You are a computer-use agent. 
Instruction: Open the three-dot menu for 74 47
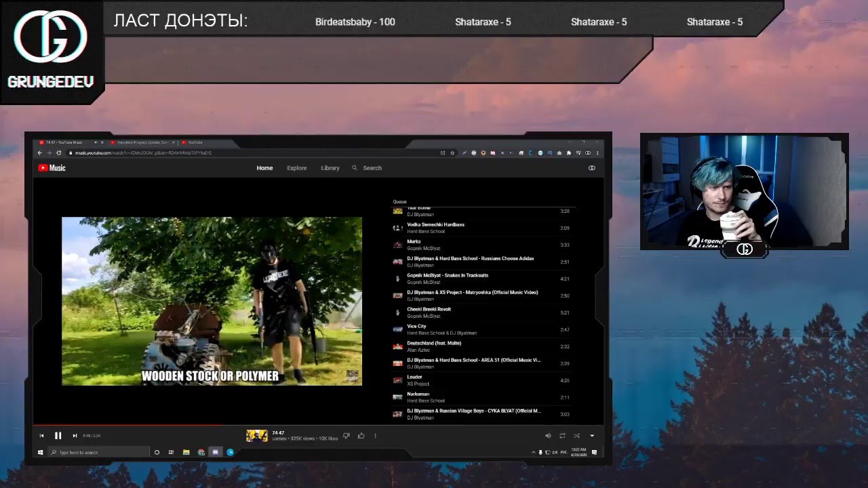click(x=375, y=436)
